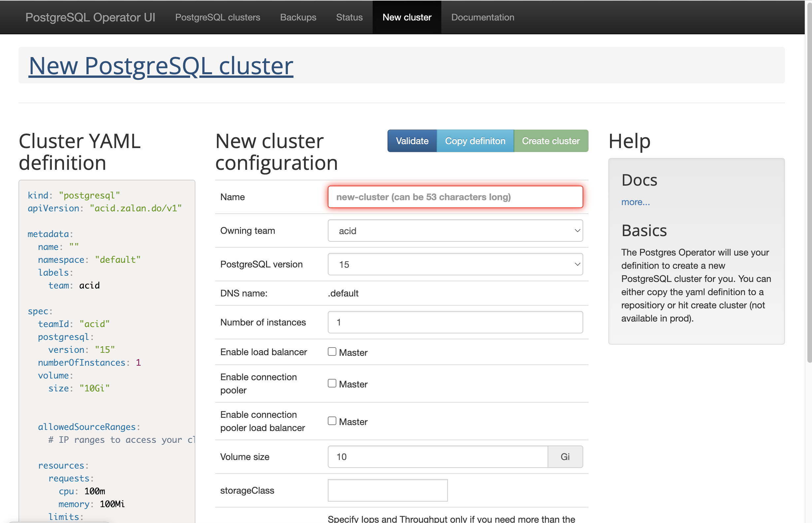Click the PostgreSQL Operator UI brand
This screenshot has height=523, width=812.
coord(90,17)
